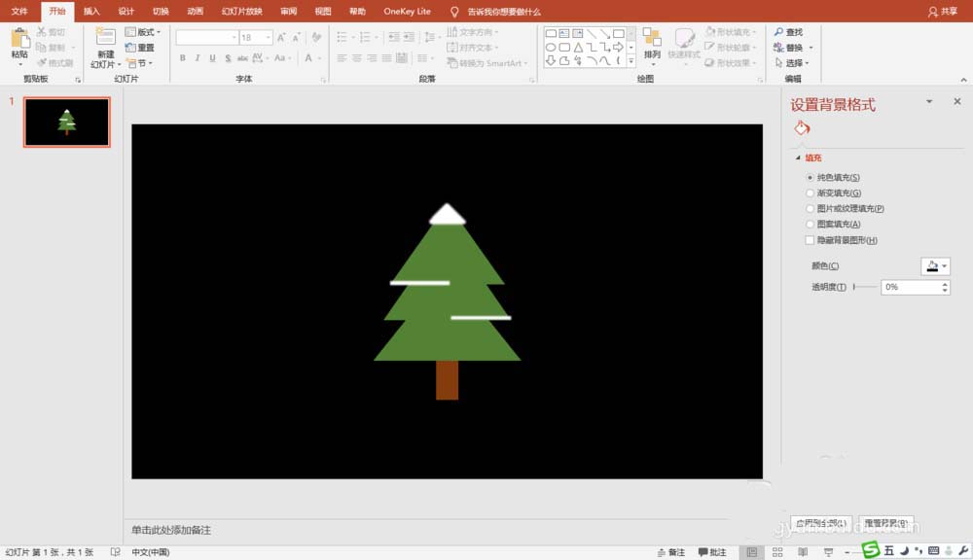
Task: Click the numbered list icon
Action: coord(366,37)
